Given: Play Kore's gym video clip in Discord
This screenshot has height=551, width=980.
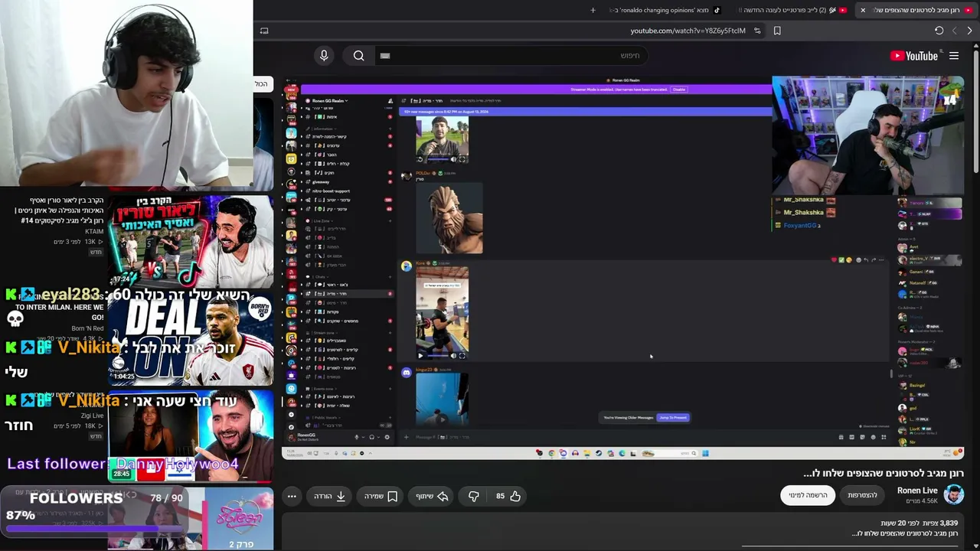Looking at the screenshot, I should [x=420, y=355].
